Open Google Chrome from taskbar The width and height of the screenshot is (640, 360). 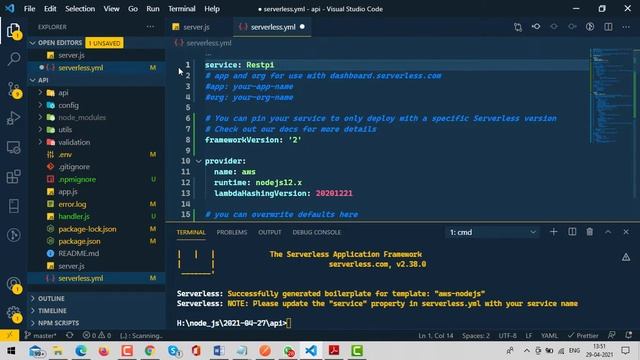tap(150, 351)
